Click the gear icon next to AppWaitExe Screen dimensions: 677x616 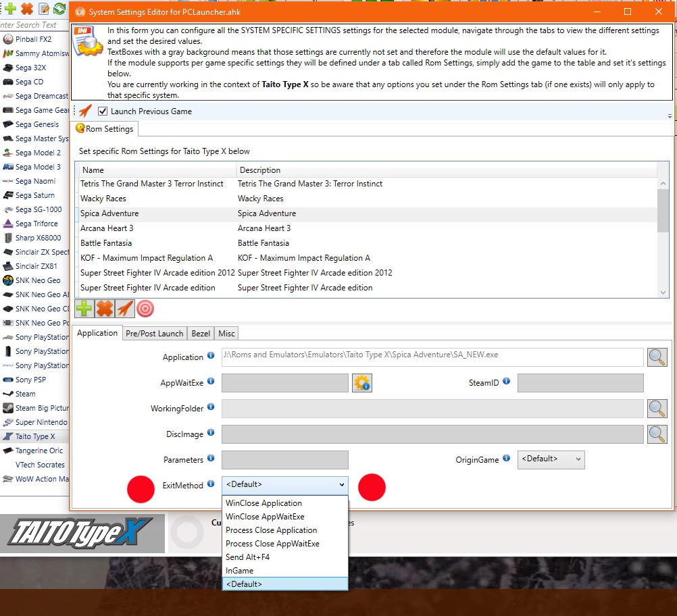[362, 383]
